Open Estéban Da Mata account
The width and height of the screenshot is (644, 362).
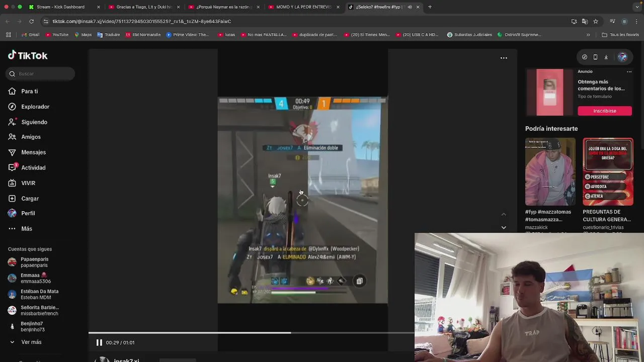pyautogui.click(x=39, y=294)
